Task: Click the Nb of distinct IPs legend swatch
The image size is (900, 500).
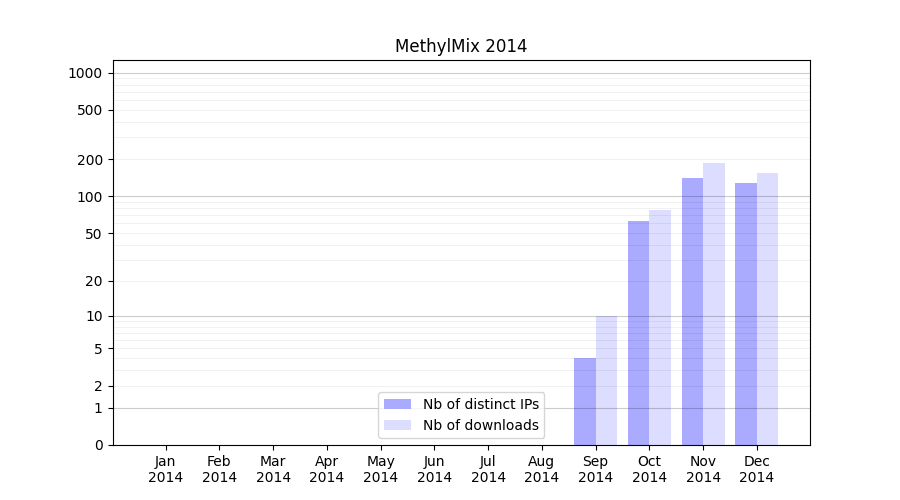Action: click(x=397, y=404)
